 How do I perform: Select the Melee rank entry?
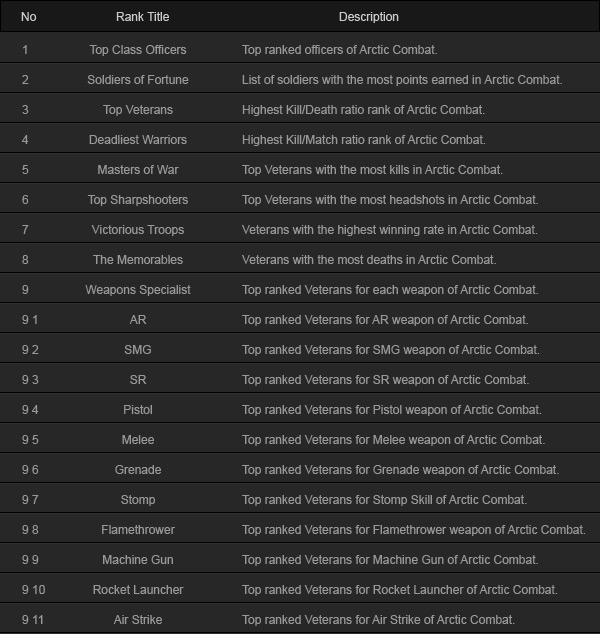(138, 440)
